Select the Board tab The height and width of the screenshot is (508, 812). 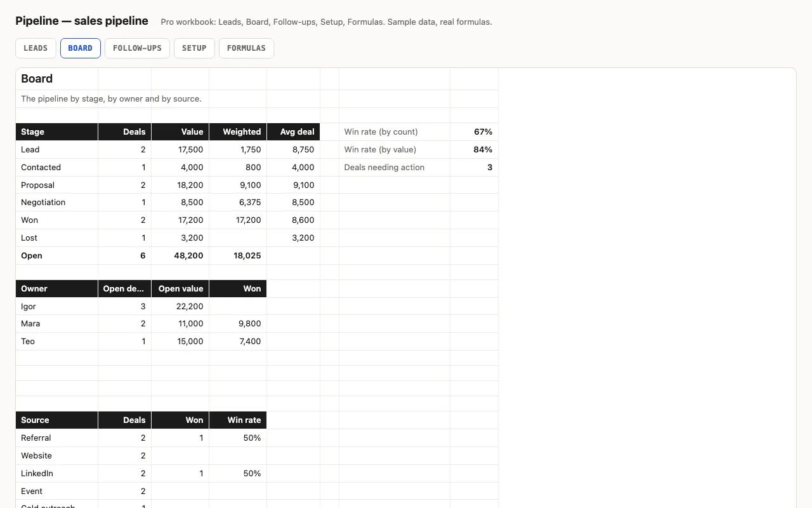point(81,48)
